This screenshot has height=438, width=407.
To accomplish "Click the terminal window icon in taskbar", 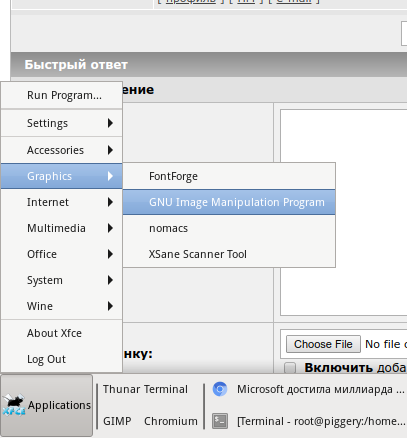I will point(220,421).
